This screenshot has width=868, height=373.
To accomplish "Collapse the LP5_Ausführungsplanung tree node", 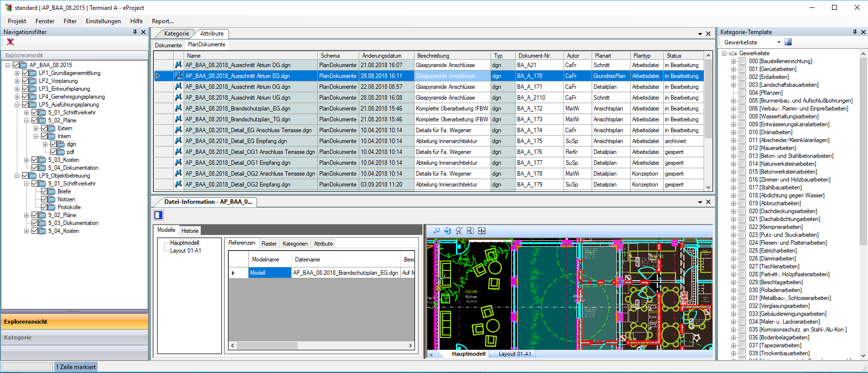I will 17,105.
